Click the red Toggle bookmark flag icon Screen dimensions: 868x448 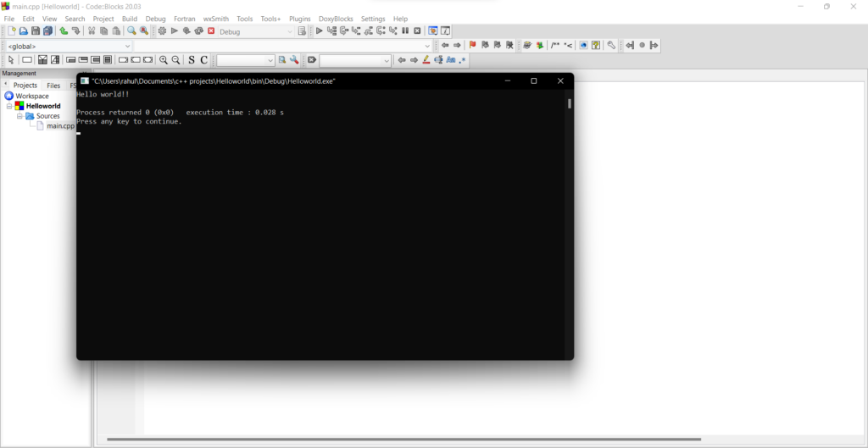[x=472, y=46]
